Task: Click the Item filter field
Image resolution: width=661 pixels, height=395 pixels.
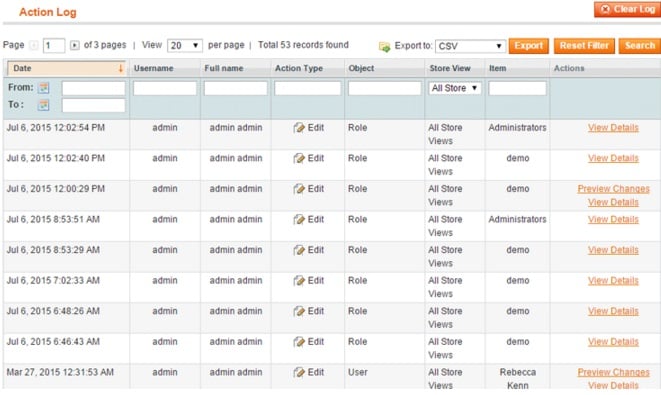Action: tap(517, 88)
